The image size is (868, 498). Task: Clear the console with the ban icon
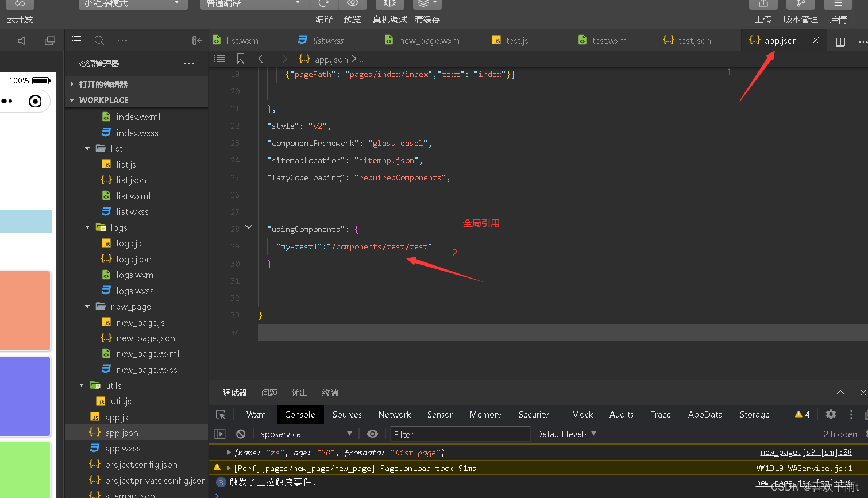pos(241,434)
